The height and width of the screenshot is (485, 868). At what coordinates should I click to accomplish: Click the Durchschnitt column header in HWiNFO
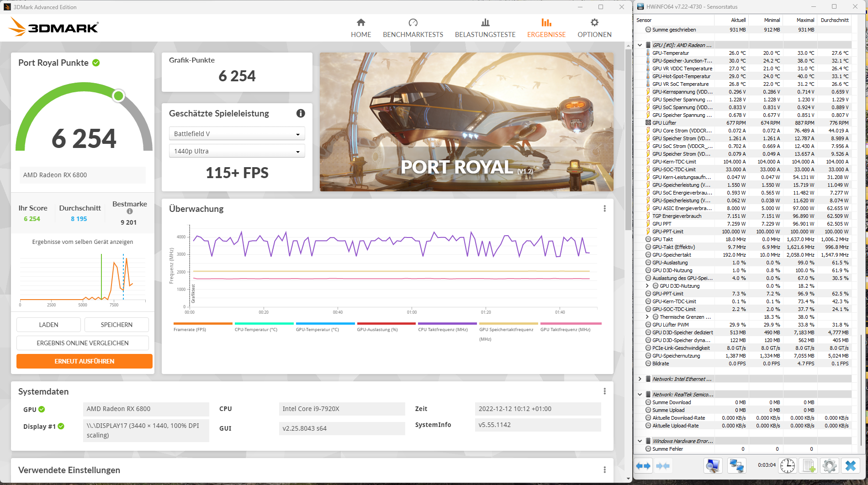coord(834,20)
